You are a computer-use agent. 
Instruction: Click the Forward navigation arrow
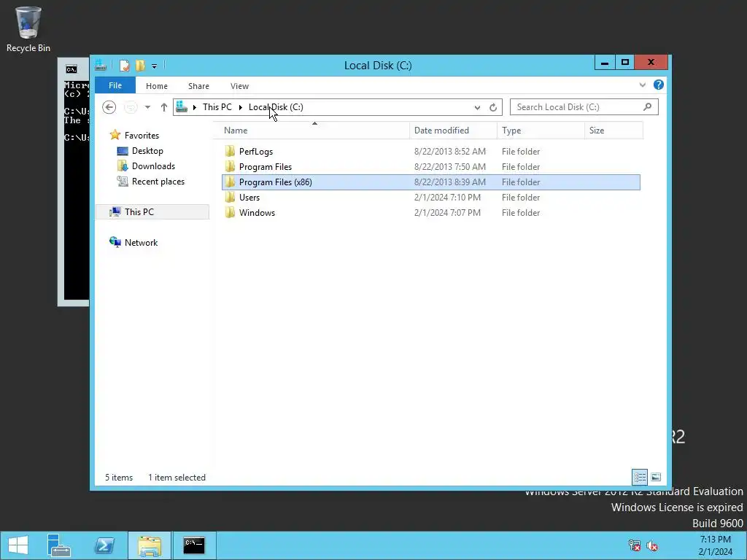pos(131,107)
